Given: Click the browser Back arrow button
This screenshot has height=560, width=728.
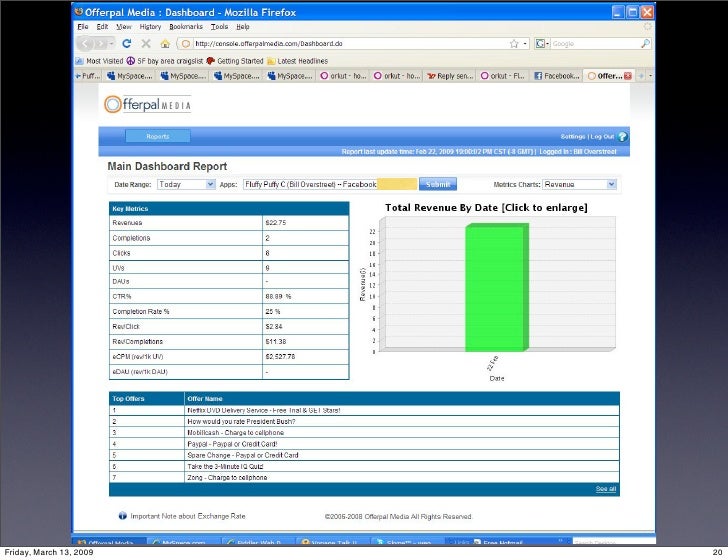Looking at the screenshot, I should tap(86, 44).
